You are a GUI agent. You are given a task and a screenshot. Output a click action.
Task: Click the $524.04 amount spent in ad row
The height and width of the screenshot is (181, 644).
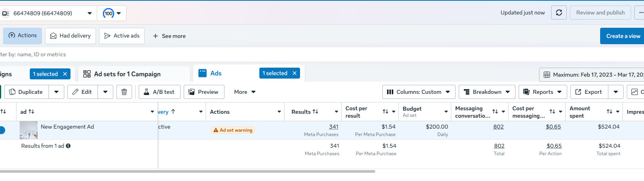(x=609, y=127)
